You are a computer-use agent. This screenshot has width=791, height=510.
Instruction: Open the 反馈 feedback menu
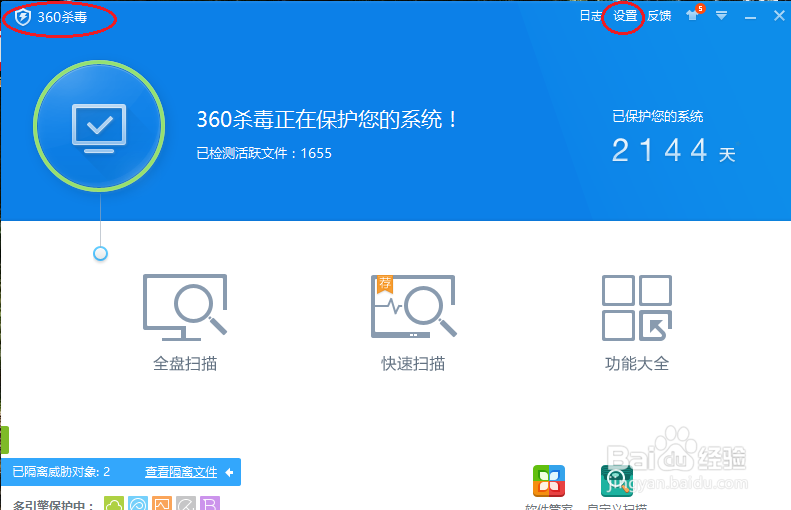coord(659,16)
